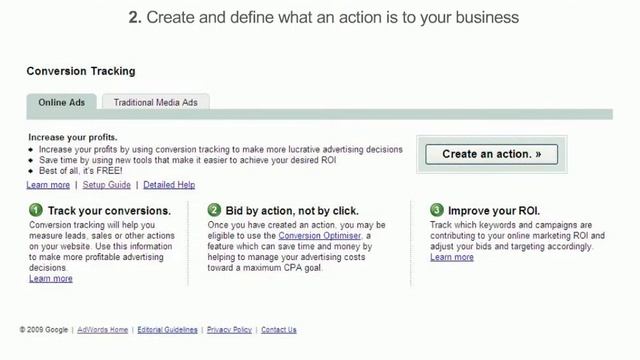This screenshot has width=640, height=360.
Task: Open the Traditional Media Ads tab
Action: [x=156, y=102]
